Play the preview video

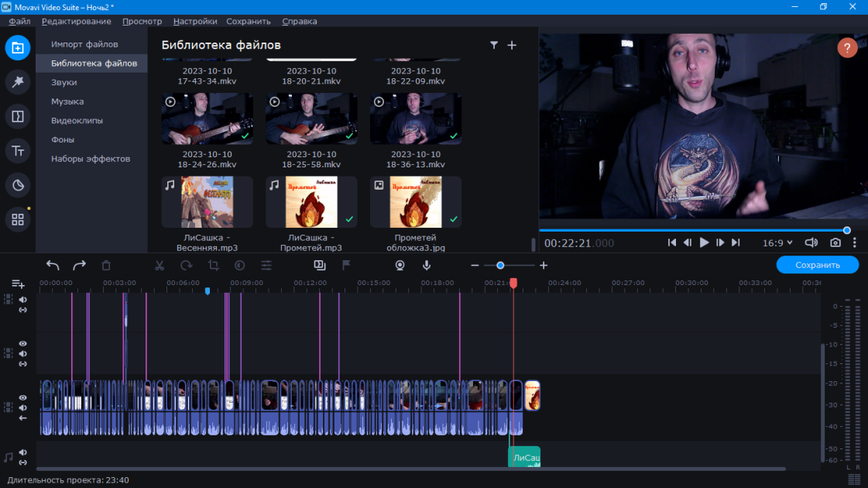tap(704, 242)
